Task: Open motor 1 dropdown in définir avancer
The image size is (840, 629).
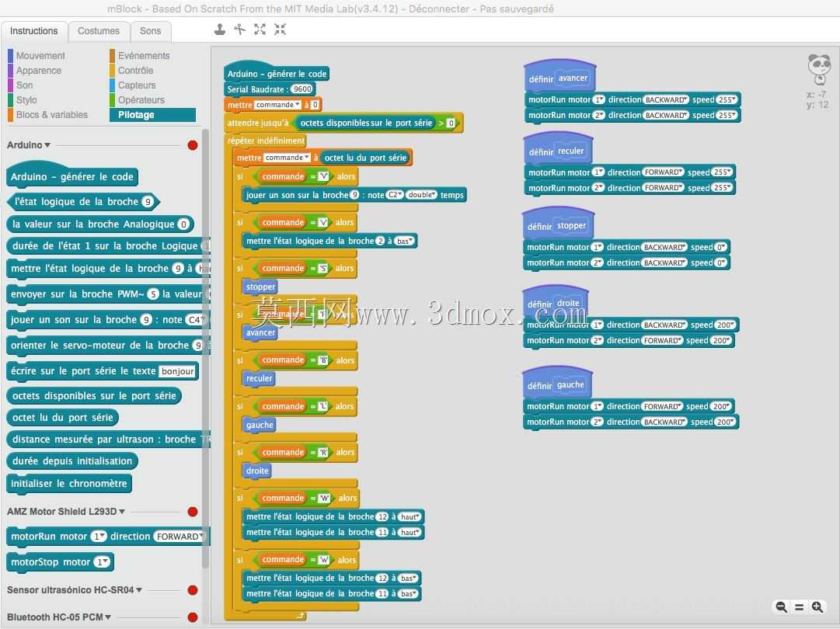Action: coord(599,99)
